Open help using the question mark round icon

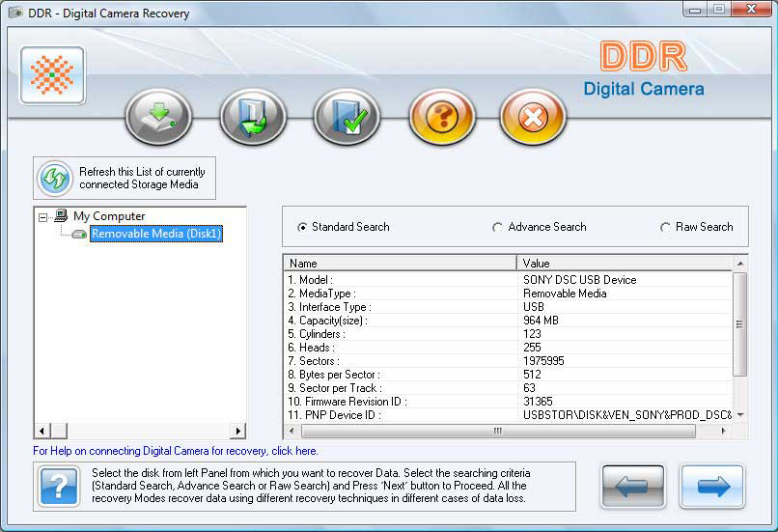442,118
